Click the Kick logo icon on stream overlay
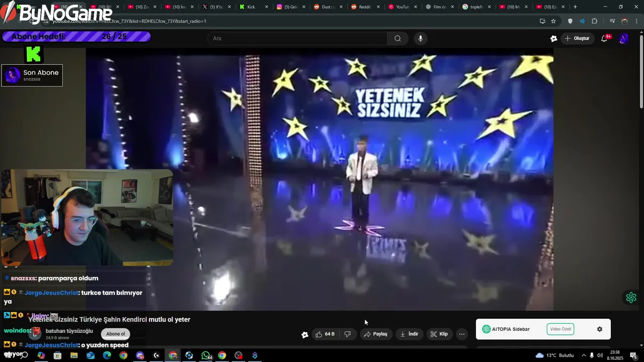The image size is (644, 362). [33, 53]
